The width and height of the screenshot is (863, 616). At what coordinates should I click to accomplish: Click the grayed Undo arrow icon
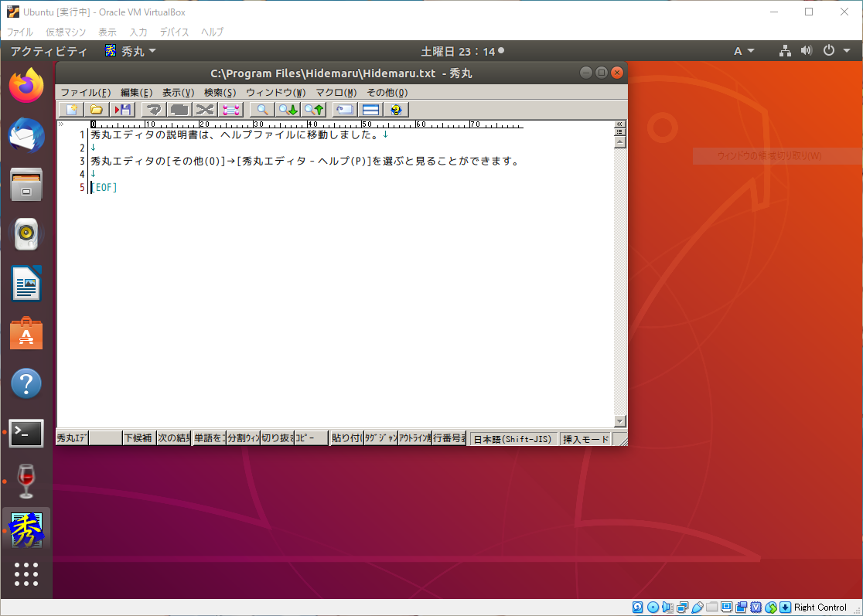(154, 110)
